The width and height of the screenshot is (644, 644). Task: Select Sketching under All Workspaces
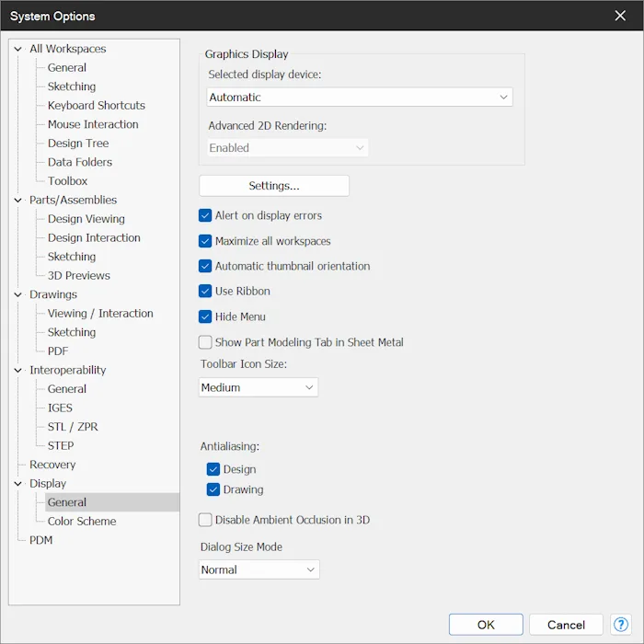point(72,86)
